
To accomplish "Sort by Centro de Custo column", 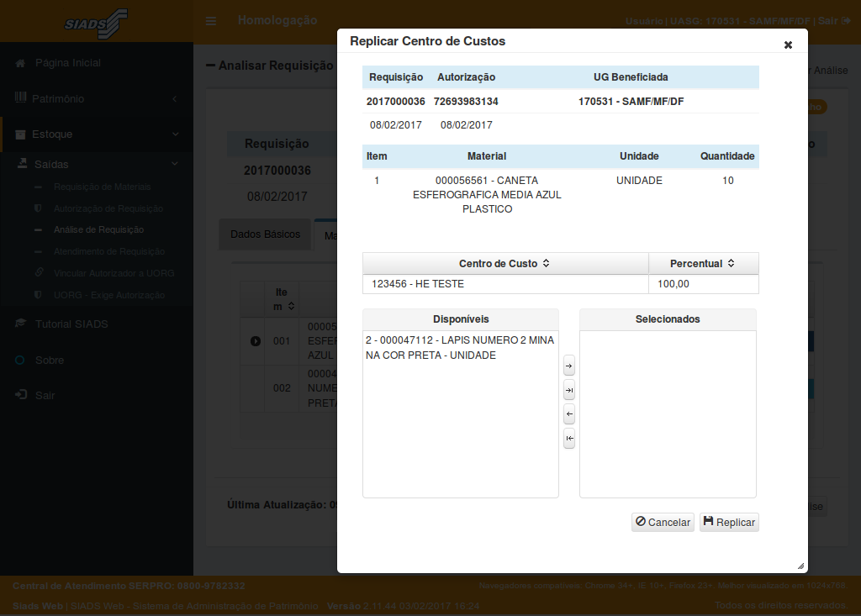I will 505,264.
